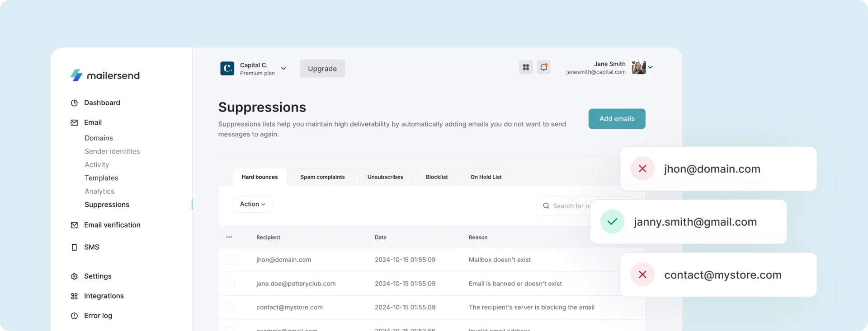Open Activity in sidebar
868x331 pixels.
[x=97, y=165]
